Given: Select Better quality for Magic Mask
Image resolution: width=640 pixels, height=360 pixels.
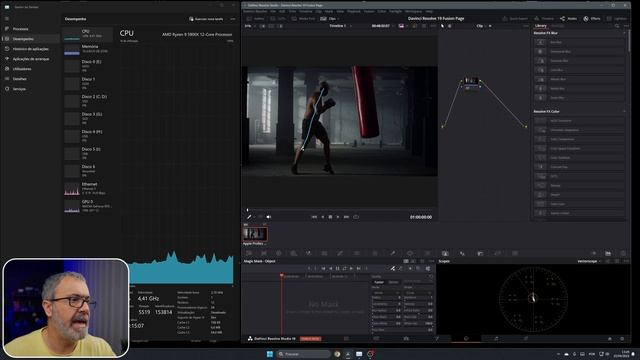Looking at the screenshot, I should [x=393, y=282].
